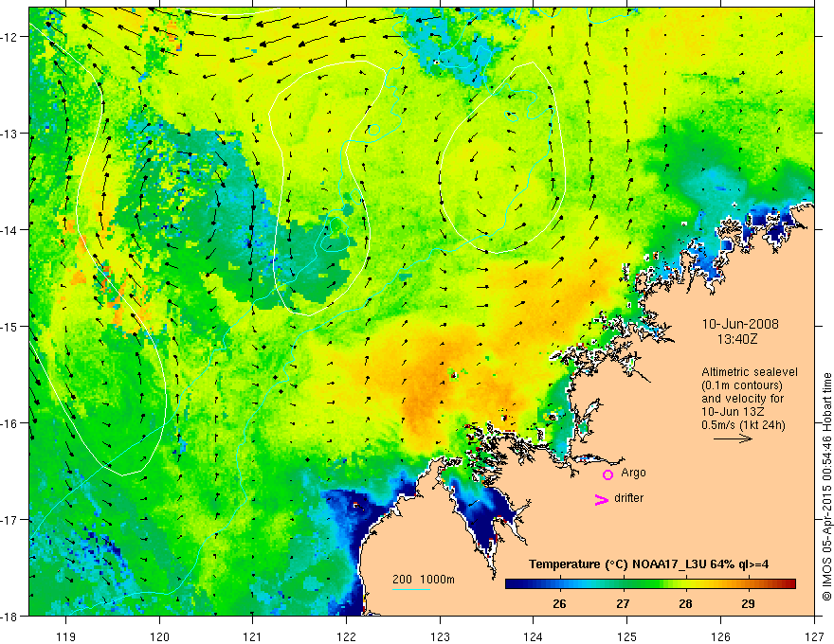Click the '119' longitude axis label

tap(65, 636)
